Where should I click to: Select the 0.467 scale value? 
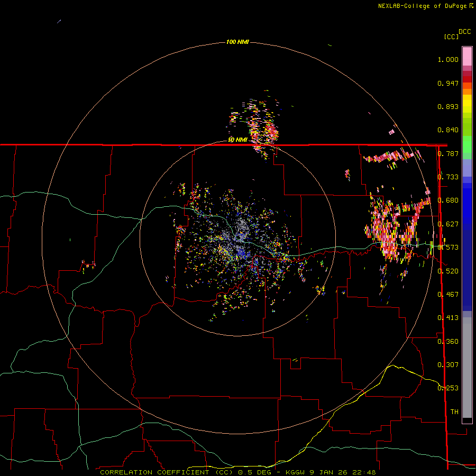(x=448, y=295)
